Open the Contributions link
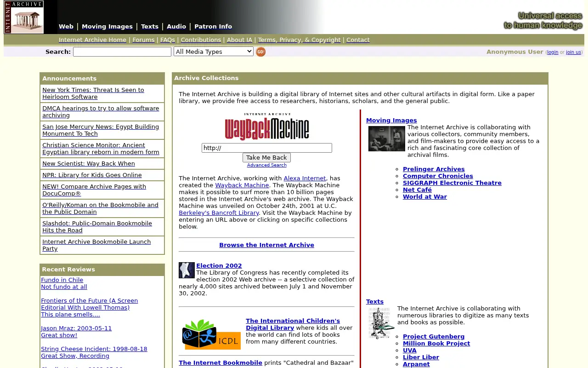Viewport: 588px width, 368px height. [x=201, y=40]
